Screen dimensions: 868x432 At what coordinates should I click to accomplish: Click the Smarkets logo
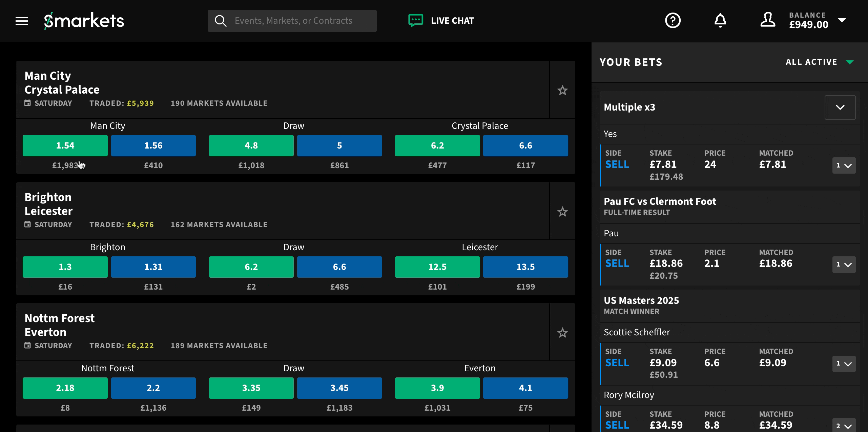click(84, 20)
